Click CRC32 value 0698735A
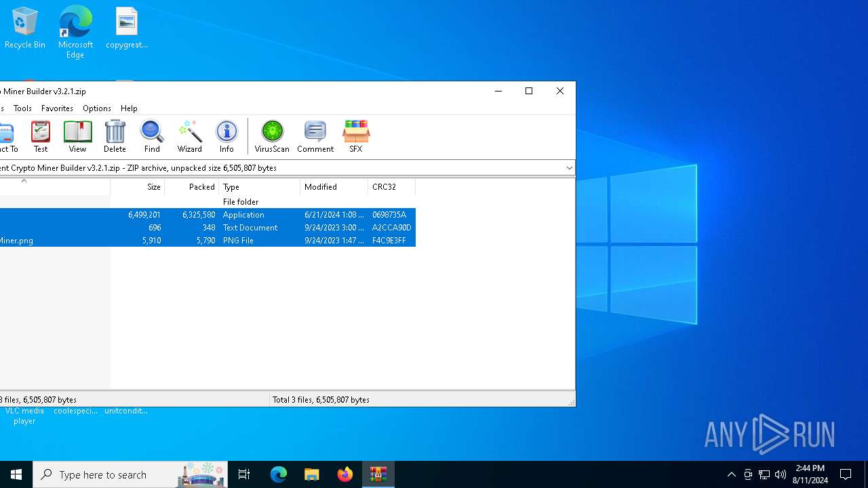Image resolution: width=868 pixels, height=488 pixels. [x=389, y=215]
